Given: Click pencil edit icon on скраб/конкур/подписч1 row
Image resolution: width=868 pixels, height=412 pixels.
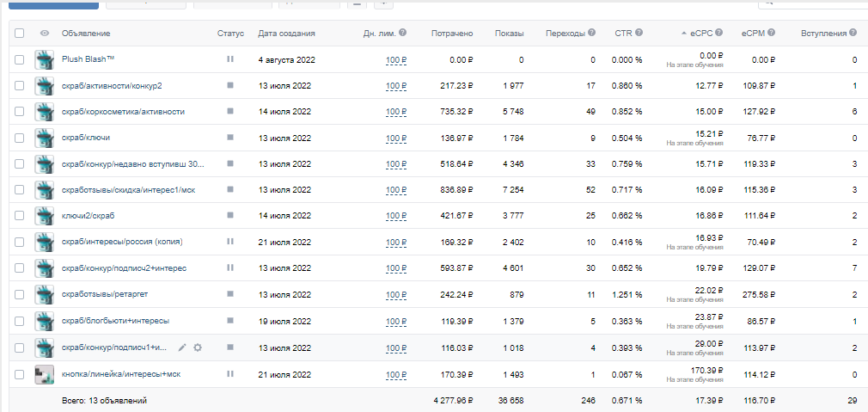Looking at the screenshot, I should (x=181, y=347).
